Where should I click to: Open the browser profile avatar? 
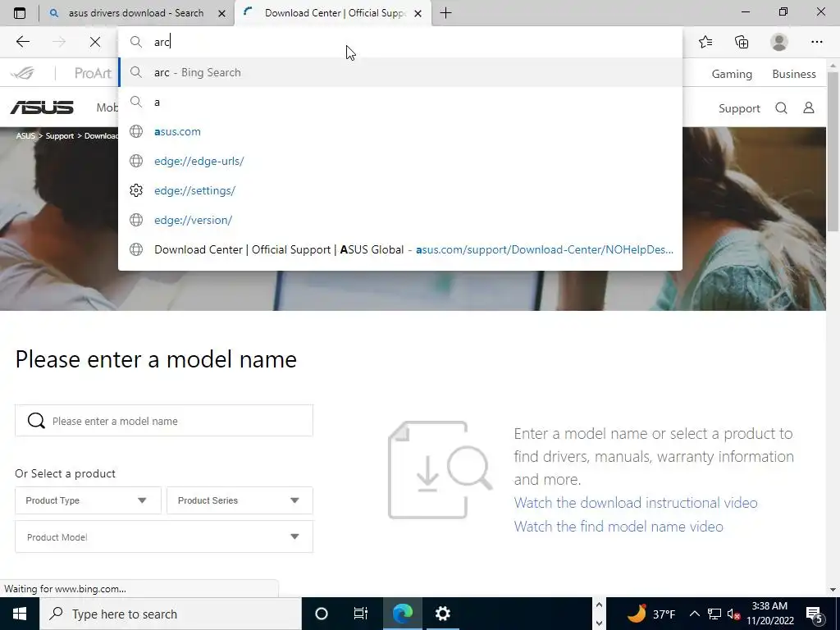[x=779, y=42]
